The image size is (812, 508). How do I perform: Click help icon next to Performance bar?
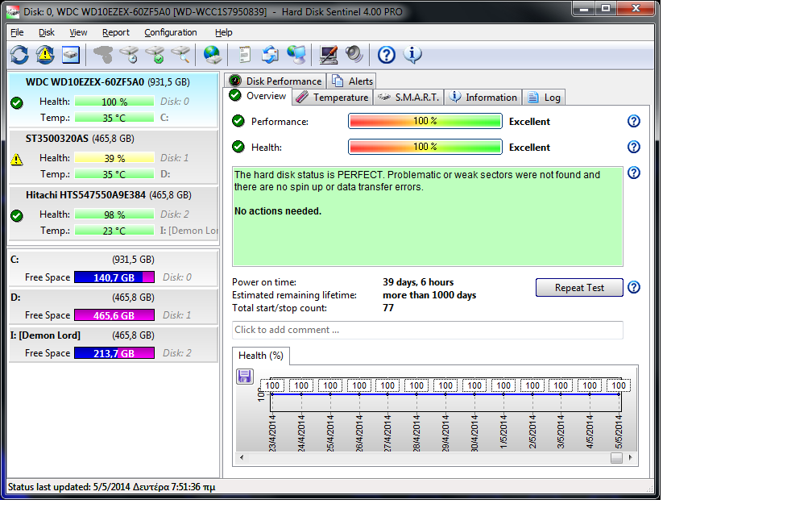pyautogui.click(x=634, y=121)
